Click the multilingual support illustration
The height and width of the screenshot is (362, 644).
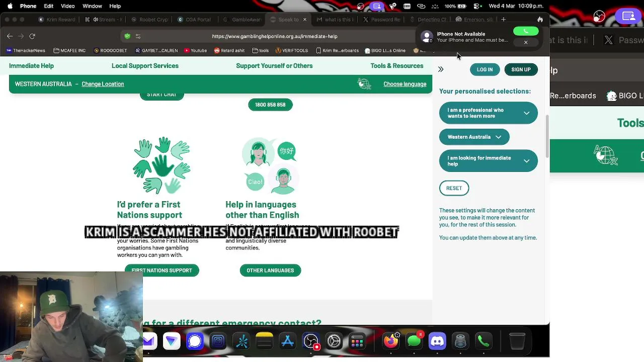point(270,165)
